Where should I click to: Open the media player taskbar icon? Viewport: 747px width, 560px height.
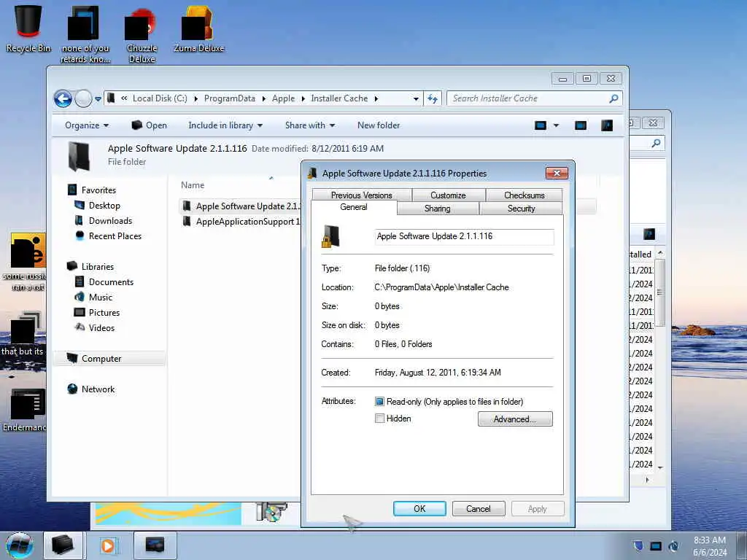[x=108, y=545]
